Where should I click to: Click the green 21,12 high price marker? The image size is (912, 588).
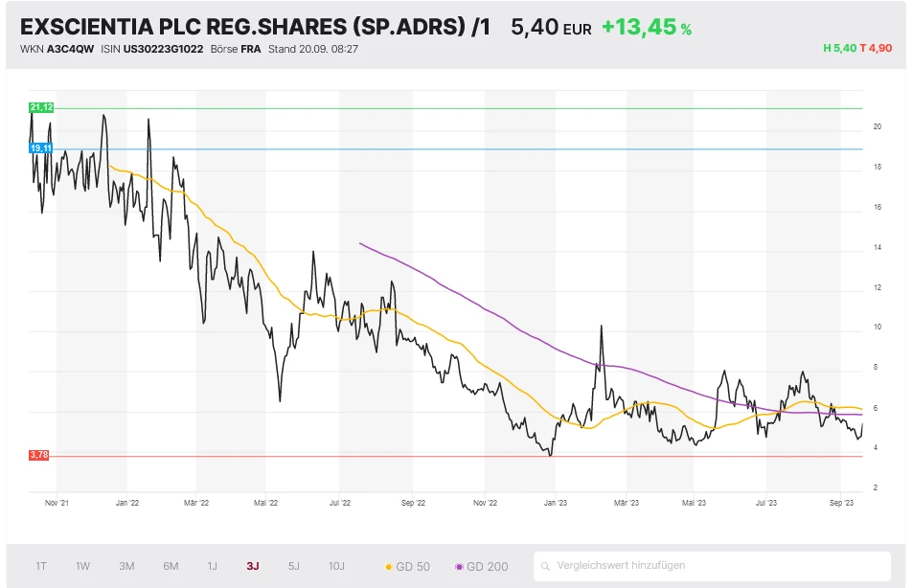(x=41, y=108)
